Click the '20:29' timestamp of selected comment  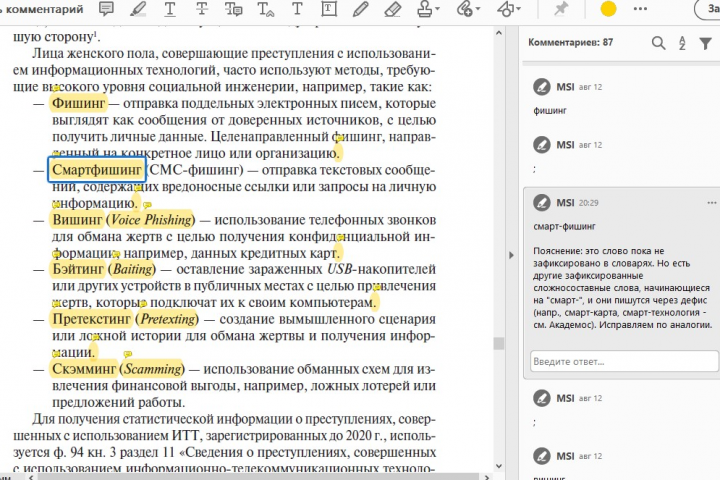tap(588, 203)
